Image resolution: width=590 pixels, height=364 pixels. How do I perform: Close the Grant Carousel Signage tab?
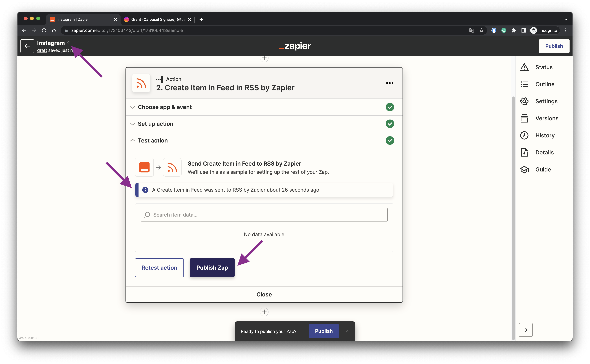click(x=189, y=20)
